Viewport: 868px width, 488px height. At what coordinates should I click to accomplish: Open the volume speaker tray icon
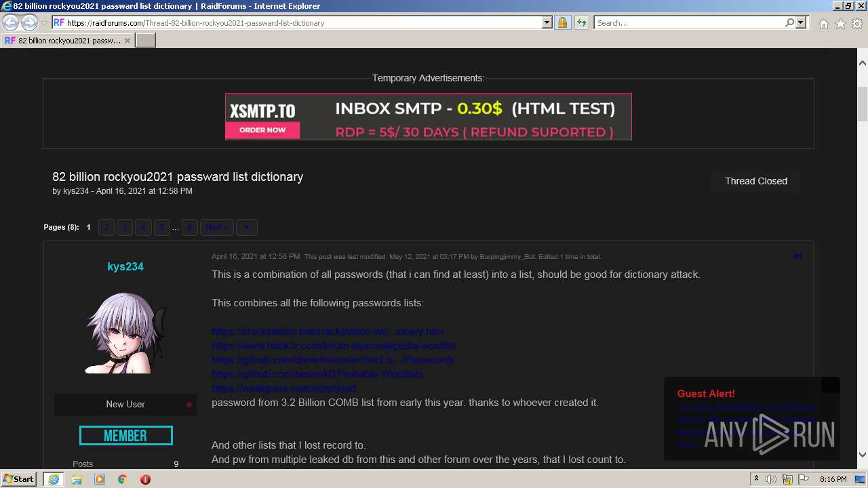tap(772, 479)
